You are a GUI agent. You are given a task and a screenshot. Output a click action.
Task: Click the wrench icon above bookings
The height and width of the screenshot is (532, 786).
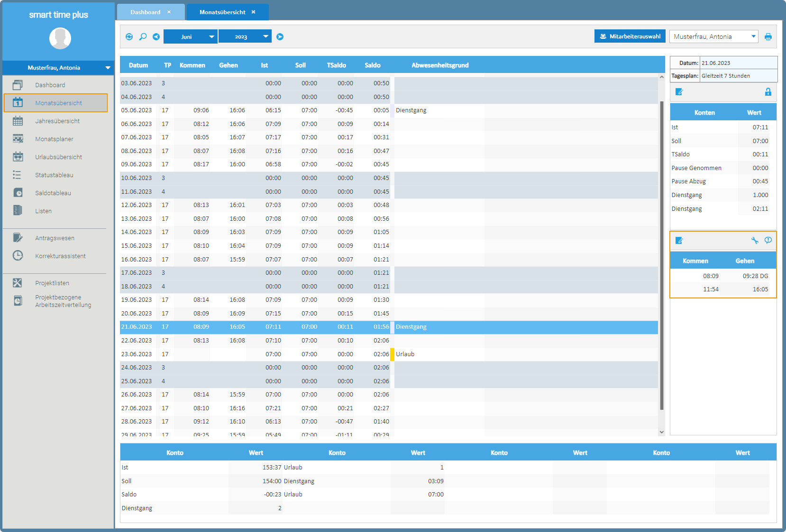tap(755, 240)
